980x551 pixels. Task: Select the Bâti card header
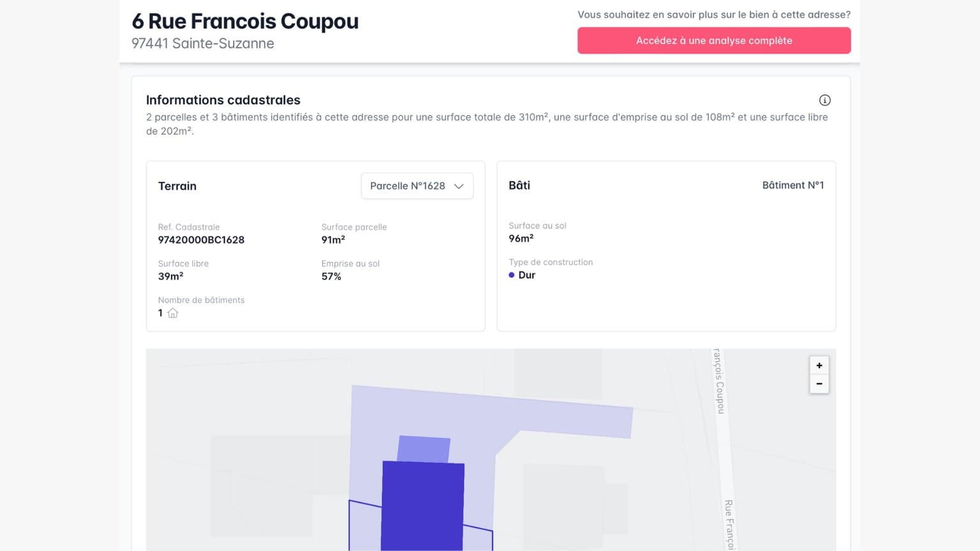pyautogui.click(x=519, y=185)
